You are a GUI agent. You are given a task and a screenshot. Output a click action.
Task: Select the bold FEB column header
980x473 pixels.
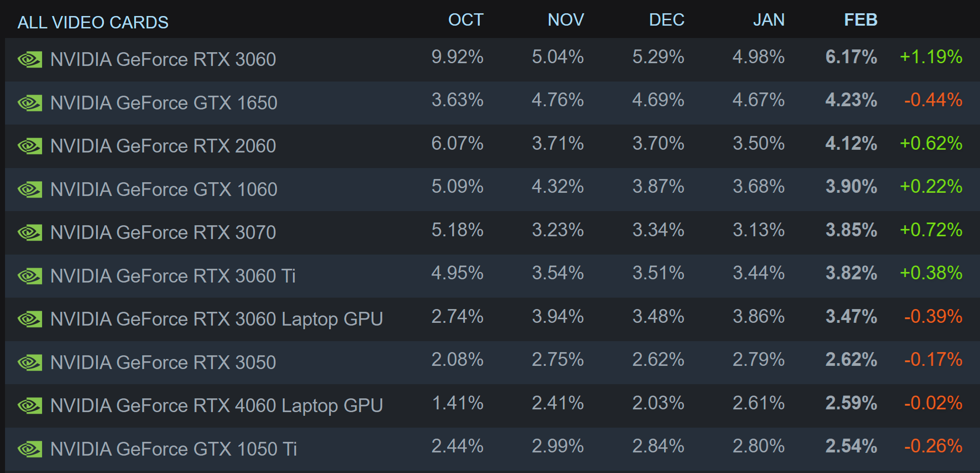[x=861, y=20]
